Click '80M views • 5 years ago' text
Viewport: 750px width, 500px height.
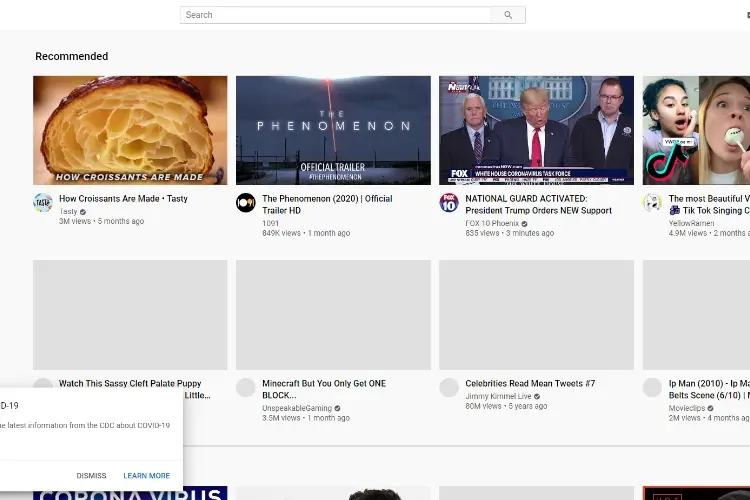click(506, 406)
